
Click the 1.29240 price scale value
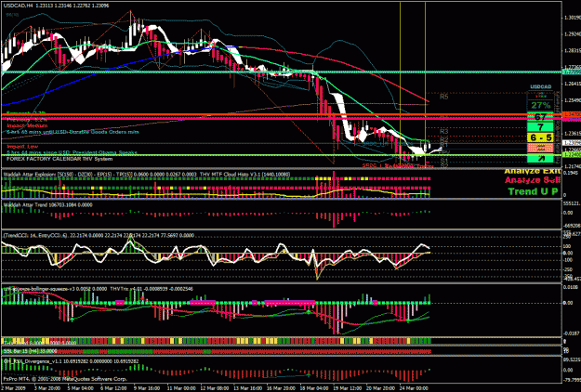pos(573,34)
